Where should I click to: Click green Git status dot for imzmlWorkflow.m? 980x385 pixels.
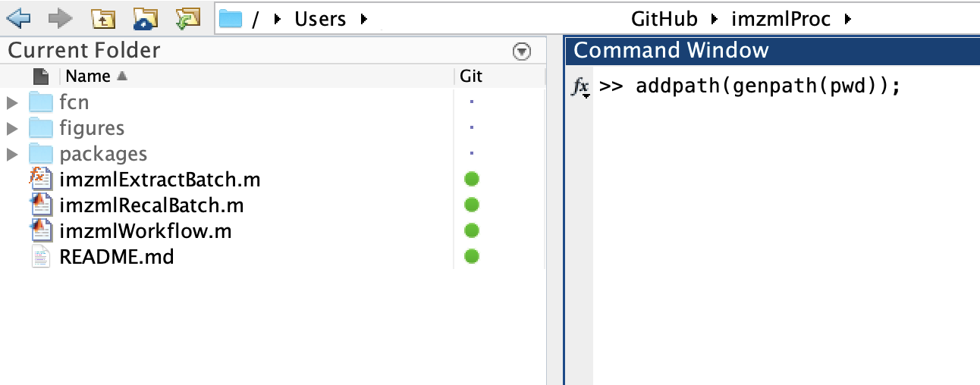point(472,230)
